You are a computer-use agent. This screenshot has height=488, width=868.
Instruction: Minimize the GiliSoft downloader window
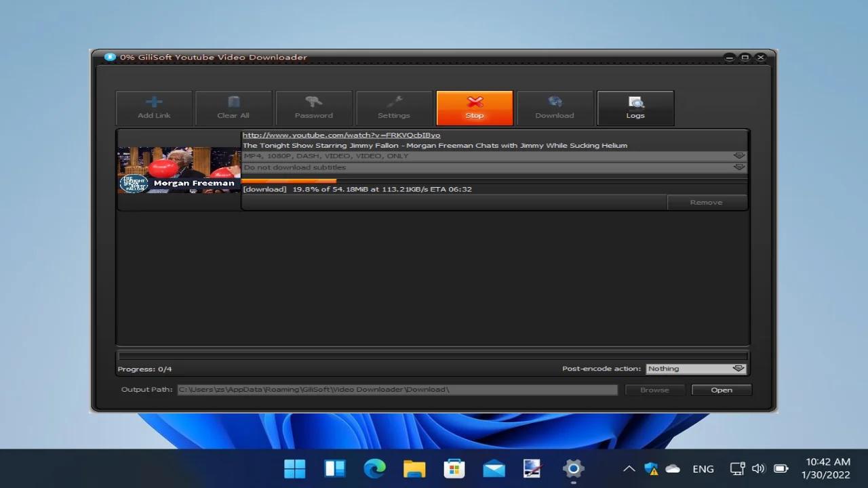coord(729,58)
